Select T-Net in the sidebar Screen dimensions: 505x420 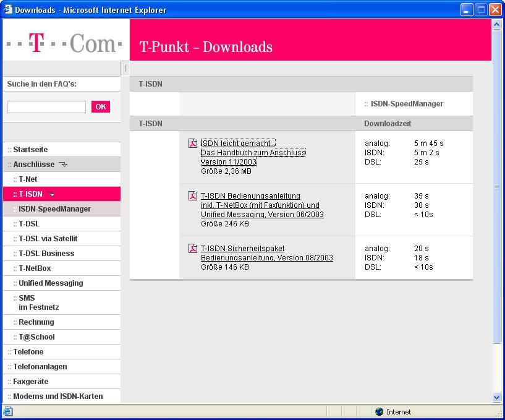(62, 179)
